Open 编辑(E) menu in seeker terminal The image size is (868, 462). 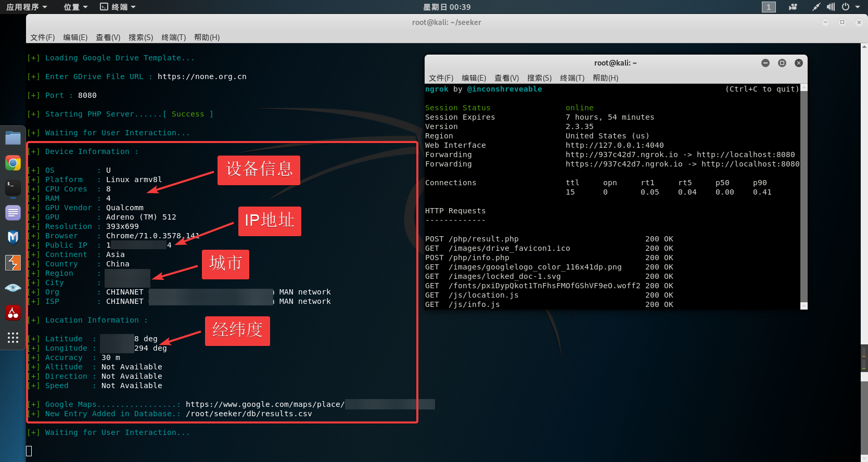75,37
